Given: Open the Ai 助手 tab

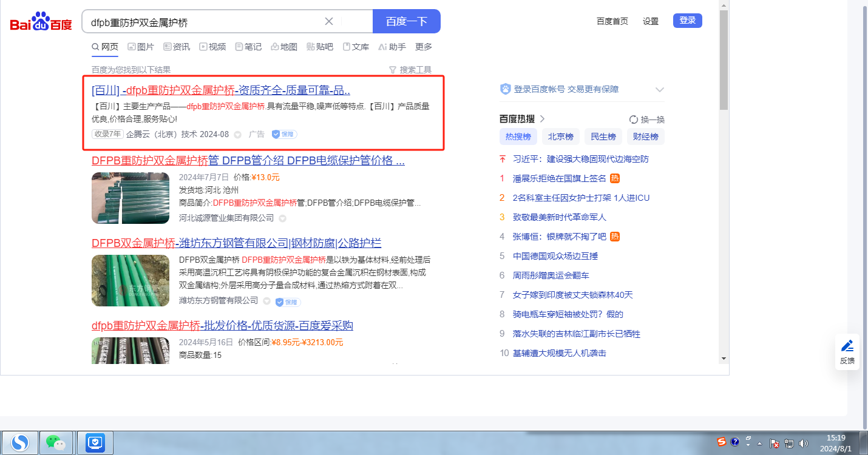Looking at the screenshot, I should coord(392,47).
